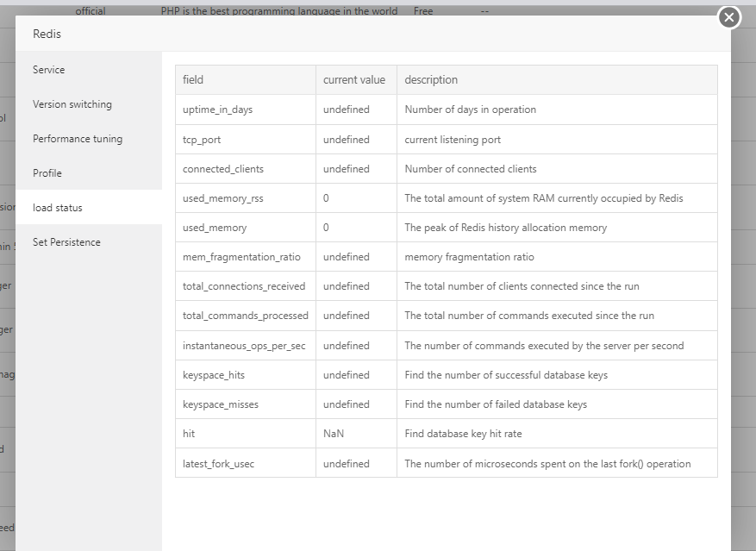Viewport: 756px width, 551px height.
Task: Open the Set Persistence tab
Action: [66, 242]
